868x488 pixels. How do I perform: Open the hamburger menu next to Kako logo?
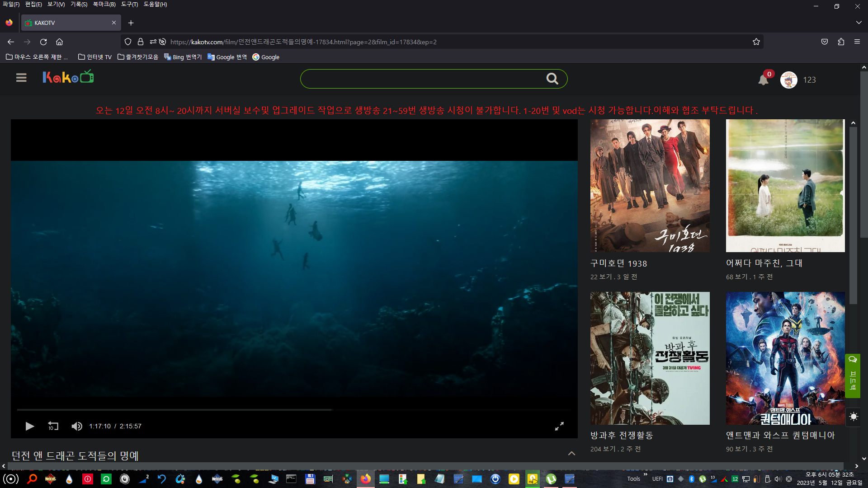click(x=21, y=78)
